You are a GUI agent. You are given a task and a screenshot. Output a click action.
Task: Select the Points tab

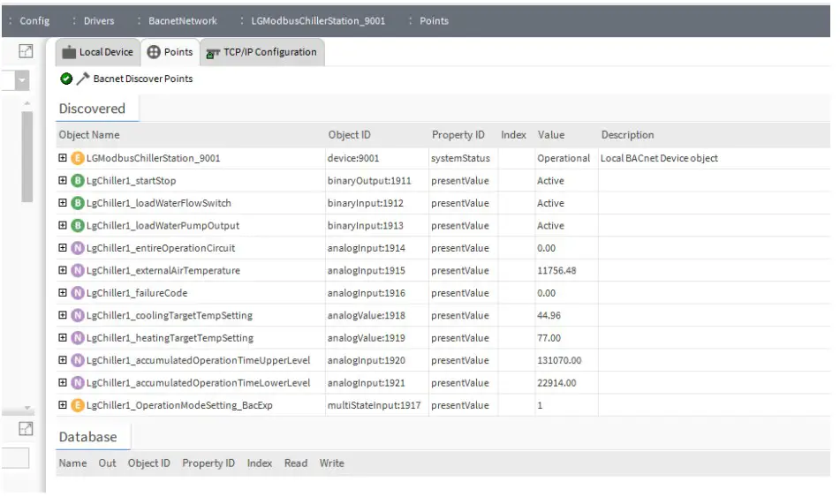[170, 52]
